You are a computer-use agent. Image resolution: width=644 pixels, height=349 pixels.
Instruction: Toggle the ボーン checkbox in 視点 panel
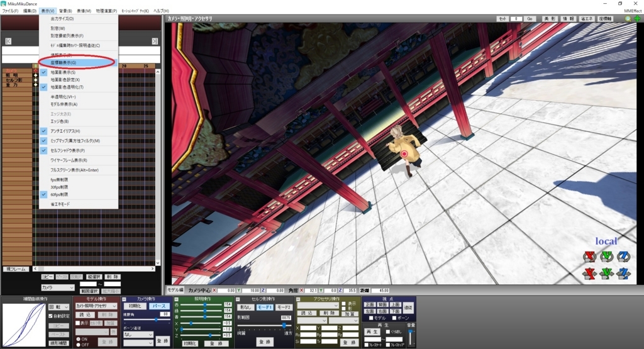click(x=395, y=318)
